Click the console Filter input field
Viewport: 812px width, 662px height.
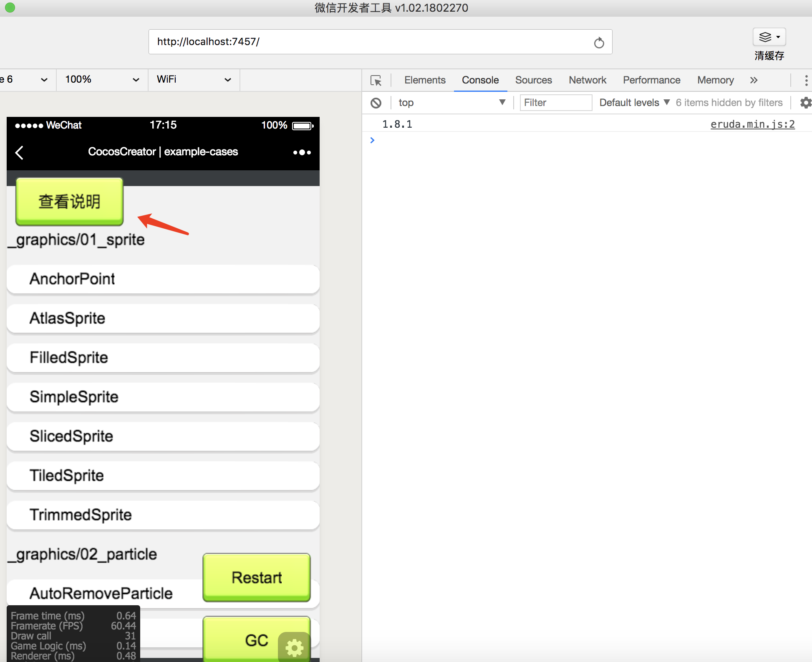(x=555, y=103)
